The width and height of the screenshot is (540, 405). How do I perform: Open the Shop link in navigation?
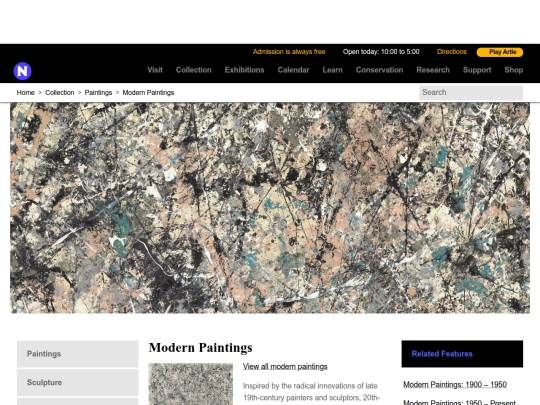[514, 70]
